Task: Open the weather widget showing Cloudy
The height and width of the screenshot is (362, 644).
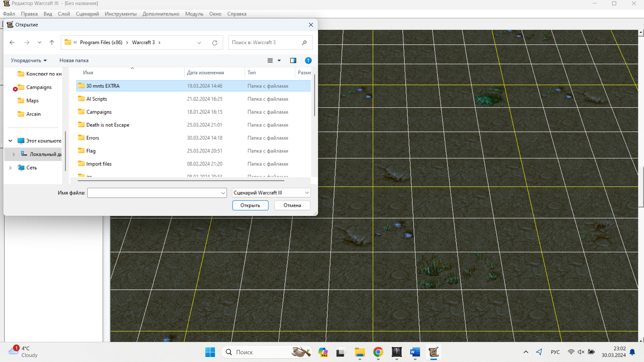Action: 23,352
